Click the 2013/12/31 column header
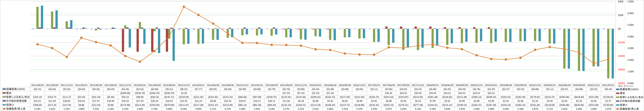 (x=184, y=85)
